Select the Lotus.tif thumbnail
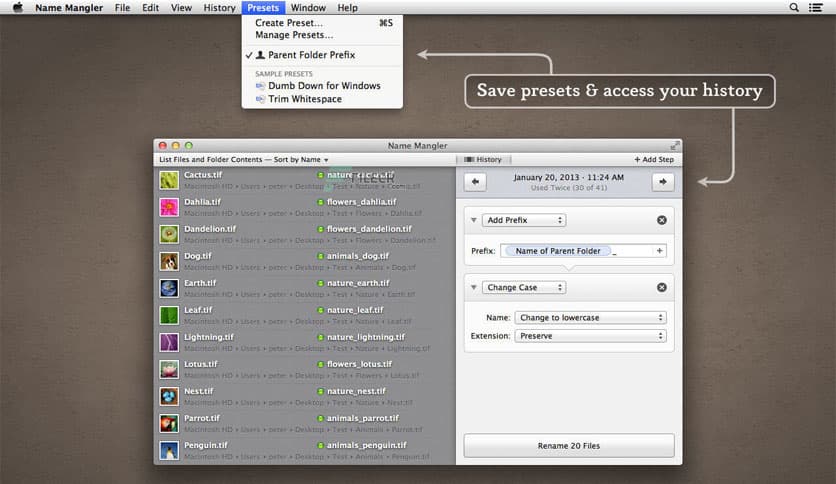 coord(169,369)
